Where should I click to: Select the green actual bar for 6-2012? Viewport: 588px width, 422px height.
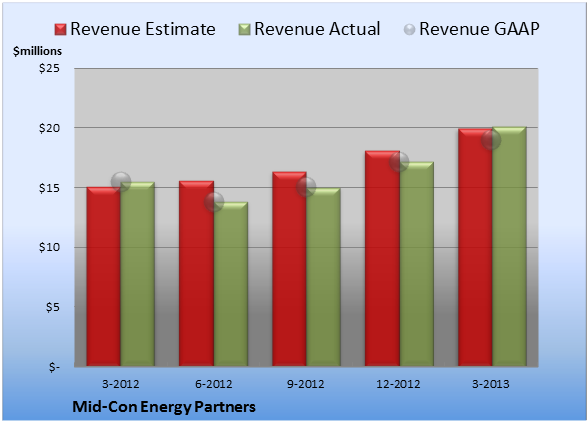pos(231,284)
